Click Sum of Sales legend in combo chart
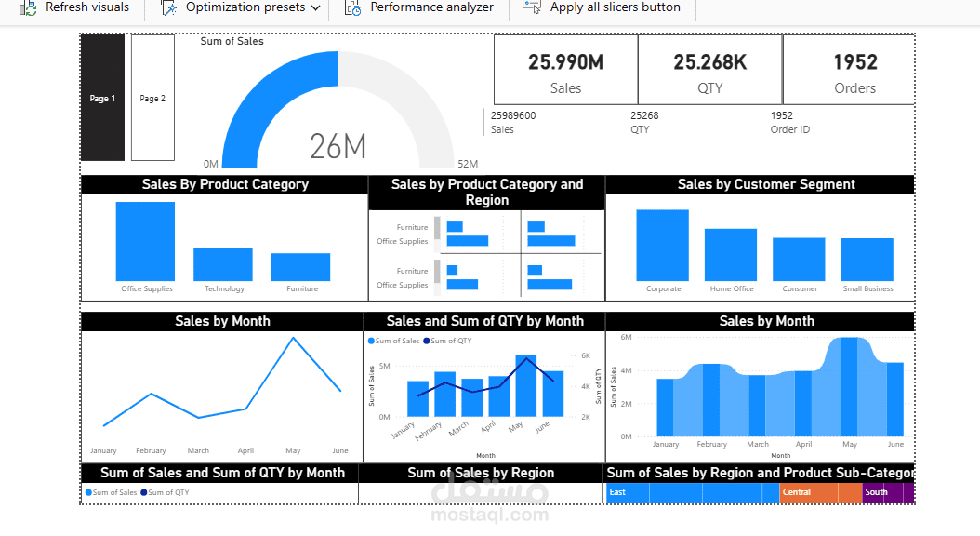 click(393, 341)
